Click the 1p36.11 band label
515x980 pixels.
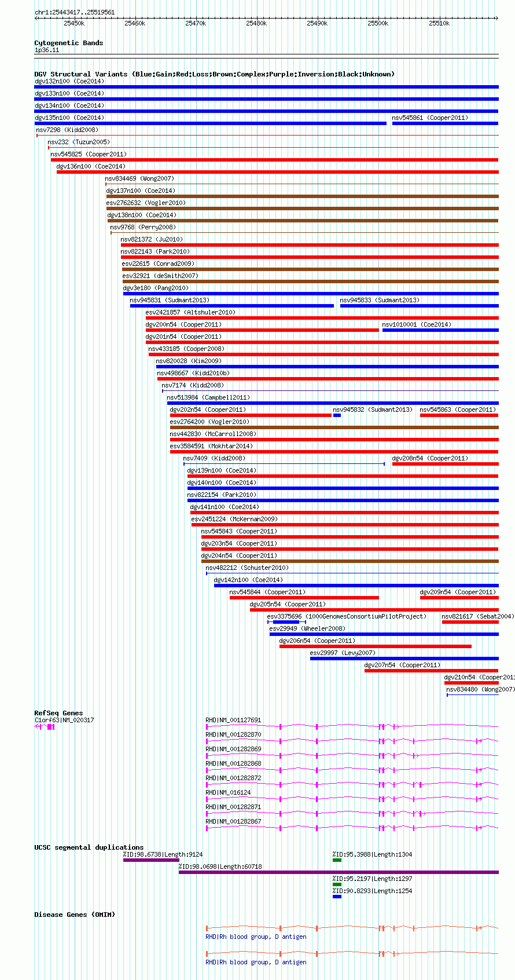[47, 50]
